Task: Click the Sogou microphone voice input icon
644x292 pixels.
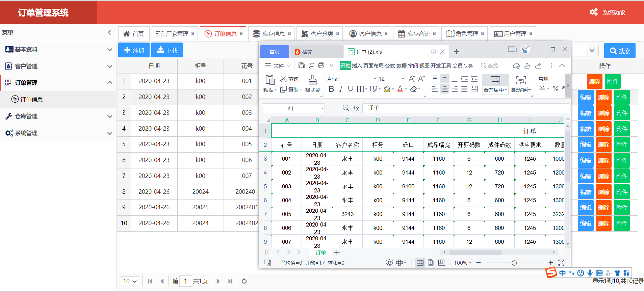Action: (x=590, y=273)
